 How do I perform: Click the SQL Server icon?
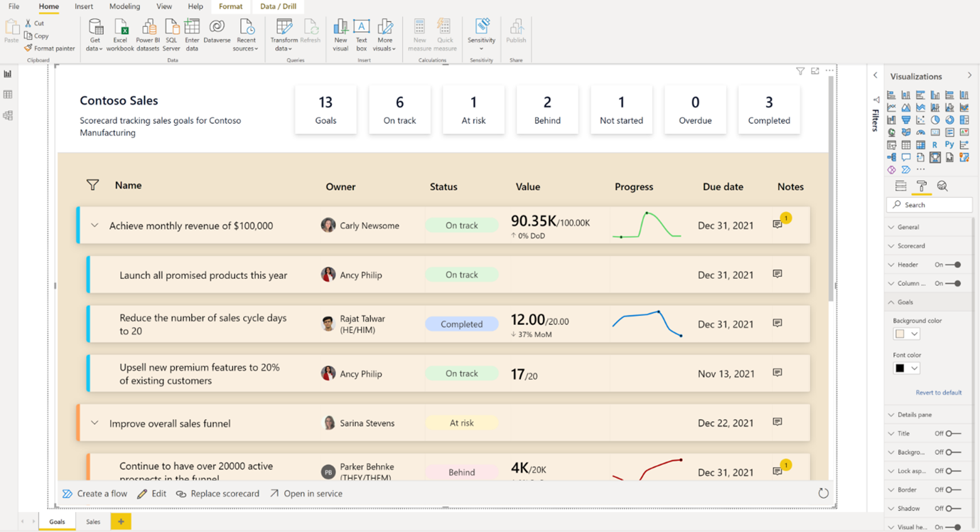pos(171,35)
